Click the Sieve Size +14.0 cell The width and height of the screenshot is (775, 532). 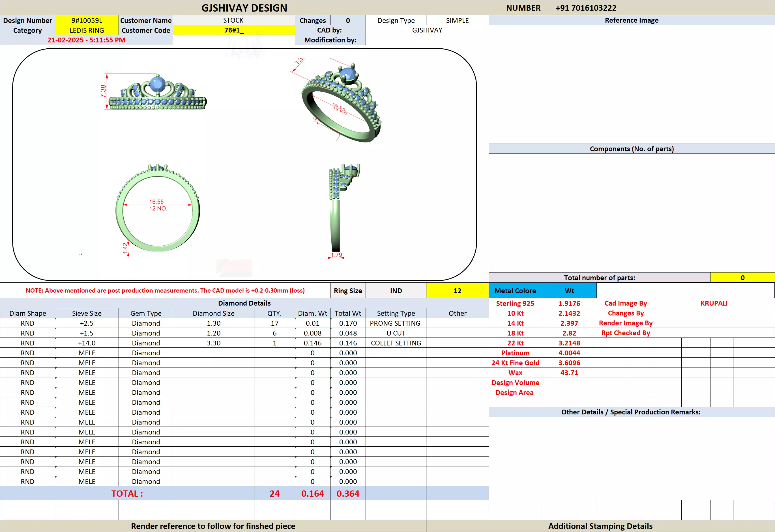click(x=87, y=343)
